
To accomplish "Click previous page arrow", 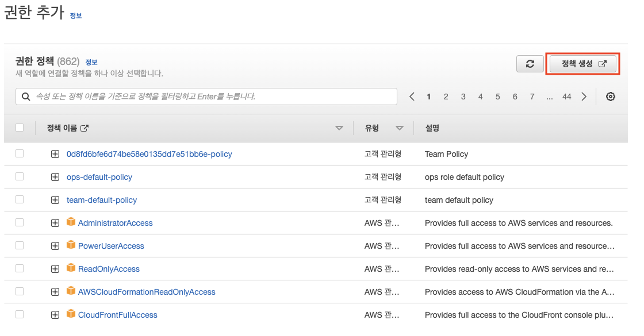I will click(412, 97).
